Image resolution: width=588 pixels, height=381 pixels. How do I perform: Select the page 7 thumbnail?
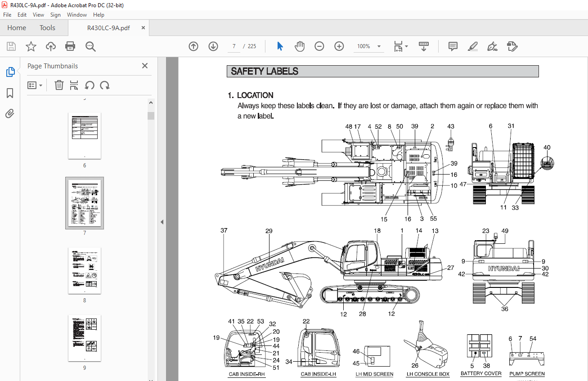point(85,203)
